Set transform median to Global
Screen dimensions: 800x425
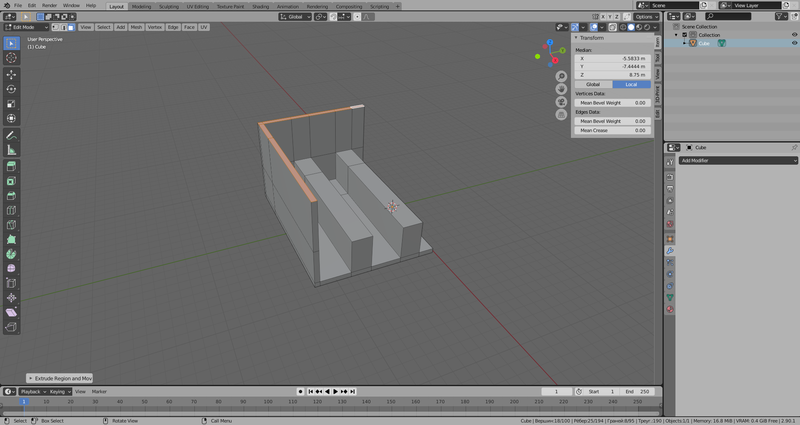pyautogui.click(x=593, y=84)
